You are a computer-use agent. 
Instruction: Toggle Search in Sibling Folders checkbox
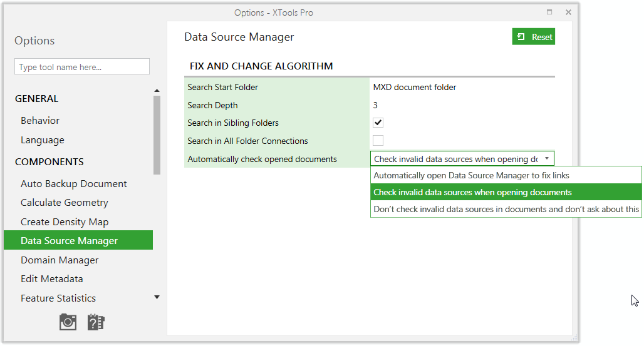pyautogui.click(x=378, y=122)
